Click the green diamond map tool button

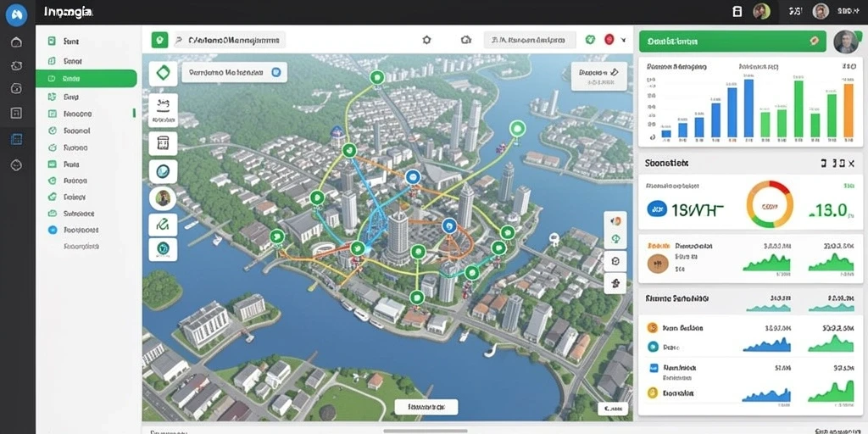pos(164,73)
